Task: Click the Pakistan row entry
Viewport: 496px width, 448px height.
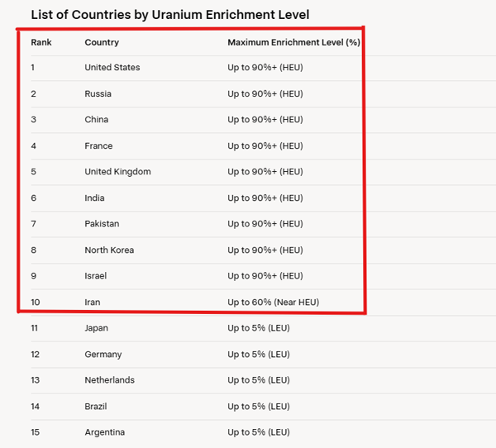Action: [102, 224]
